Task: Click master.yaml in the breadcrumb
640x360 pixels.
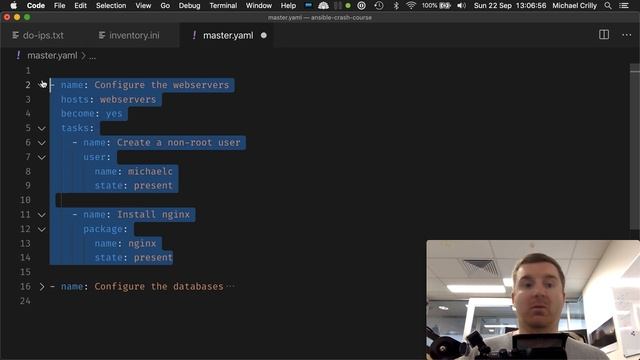Action: click(x=52, y=56)
